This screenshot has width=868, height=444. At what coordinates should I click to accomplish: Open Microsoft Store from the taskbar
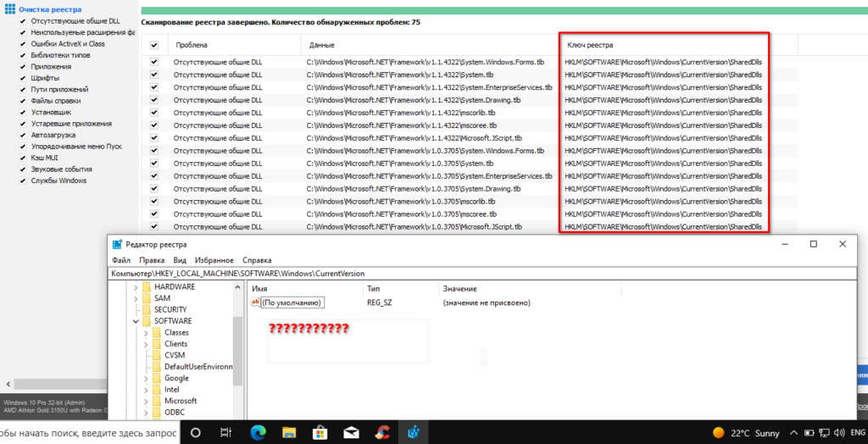tap(320, 432)
